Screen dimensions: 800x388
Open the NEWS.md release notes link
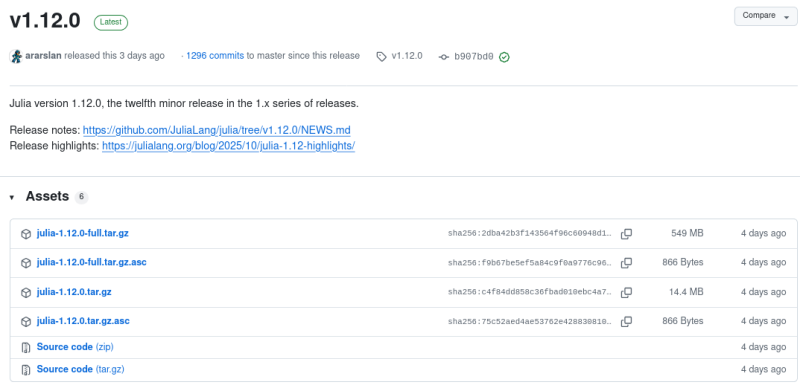(216, 130)
